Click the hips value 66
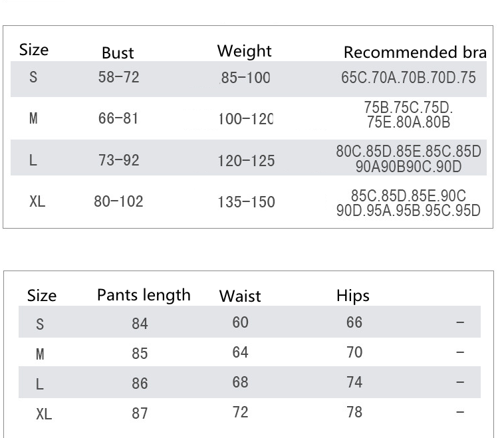Screen dimensions: 504x438 click(354, 322)
